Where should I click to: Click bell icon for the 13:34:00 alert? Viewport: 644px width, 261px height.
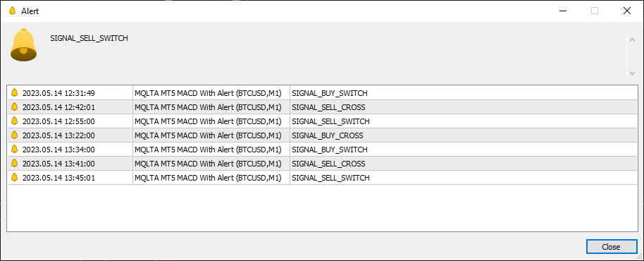point(15,150)
